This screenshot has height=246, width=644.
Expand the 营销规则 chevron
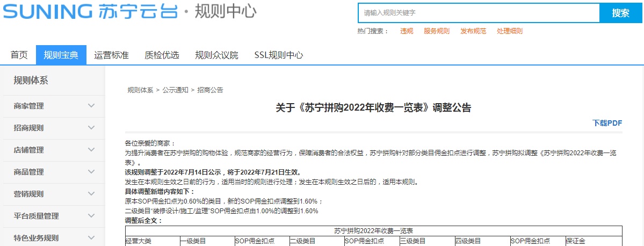(92, 194)
